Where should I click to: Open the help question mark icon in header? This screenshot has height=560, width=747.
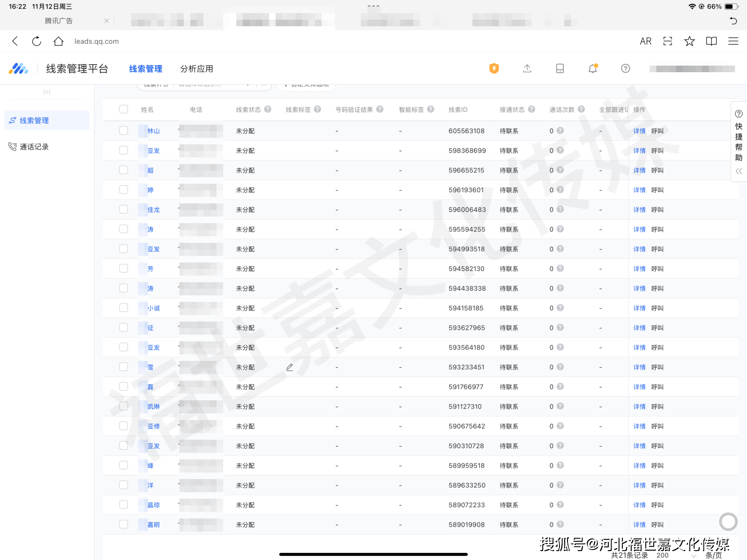pyautogui.click(x=625, y=68)
